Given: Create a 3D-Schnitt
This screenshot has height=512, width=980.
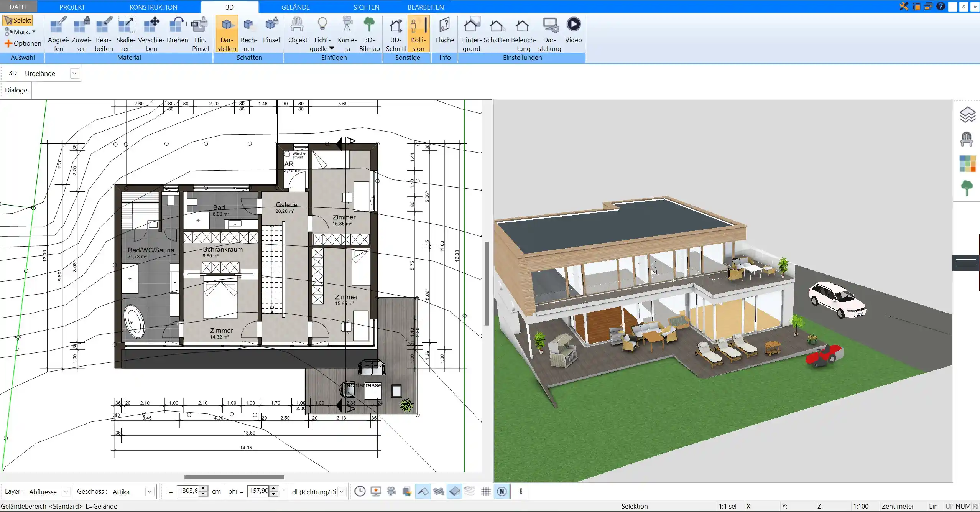Looking at the screenshot, I should [396, 34].
